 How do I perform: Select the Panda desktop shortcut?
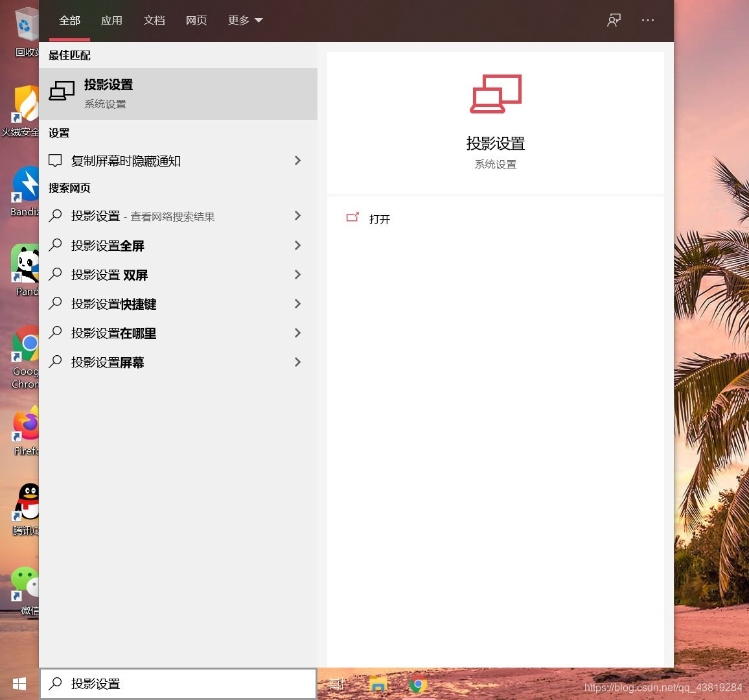coord(25,270)
